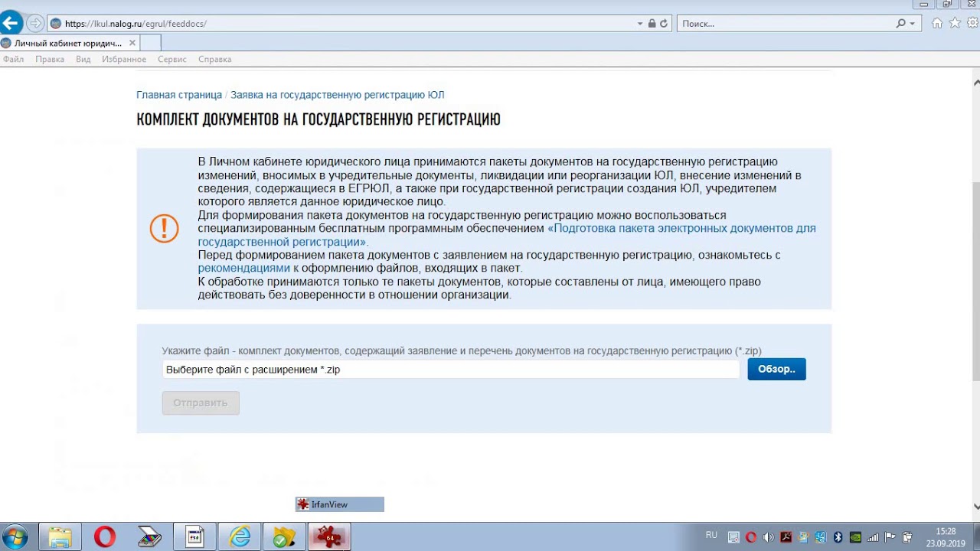This screenshot has width=980, height=551.
Task: Click the browser Back arrow button
Action: click(11, 23)
